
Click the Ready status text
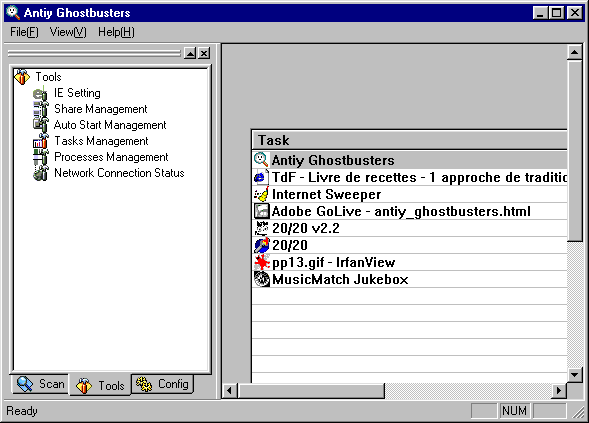(22, 411)
